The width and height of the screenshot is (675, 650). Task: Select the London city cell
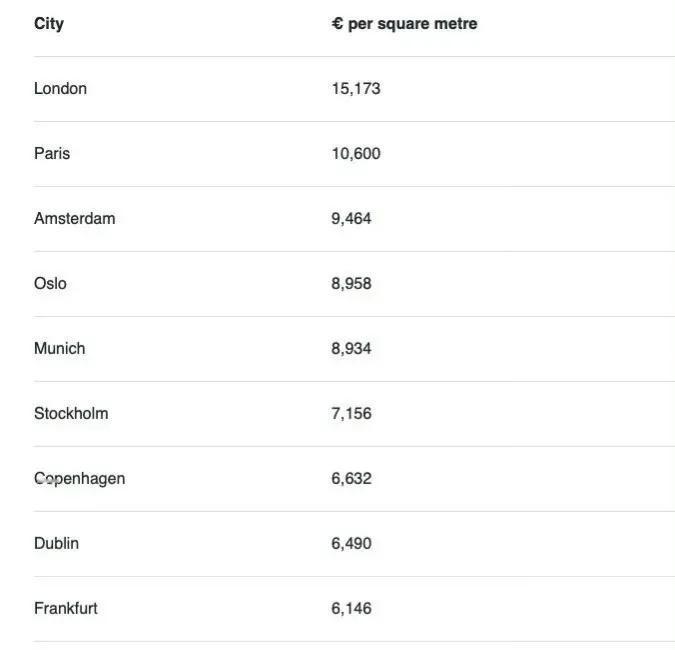[x=60, y=89]
